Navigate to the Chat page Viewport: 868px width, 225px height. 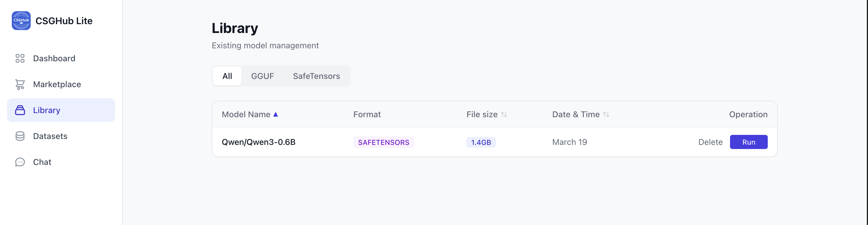[x=42, y=162]
